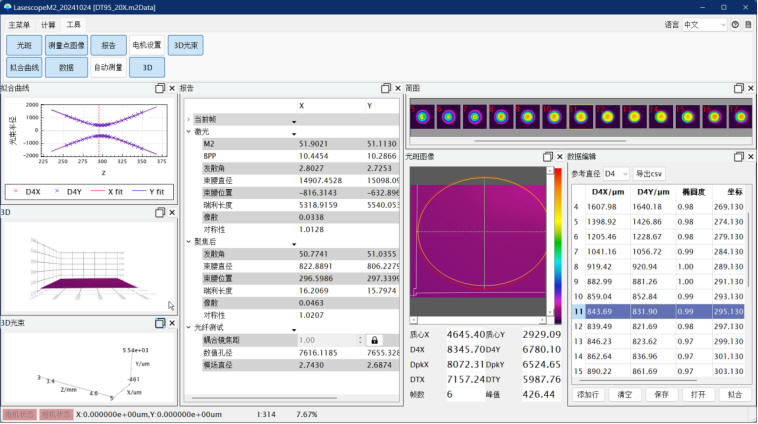Viewport: 758px width, 424px height.
Task: Open the 语言 language dropdown
Action: pyautogui.click(x=704, y=25)
